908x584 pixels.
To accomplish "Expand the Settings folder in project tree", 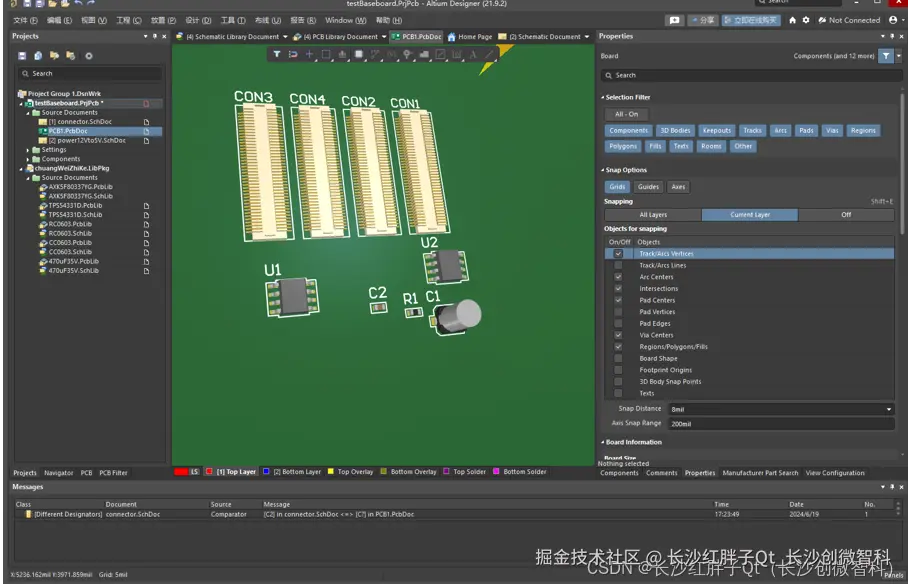I will pyautogui.click(x=28, y=150).
